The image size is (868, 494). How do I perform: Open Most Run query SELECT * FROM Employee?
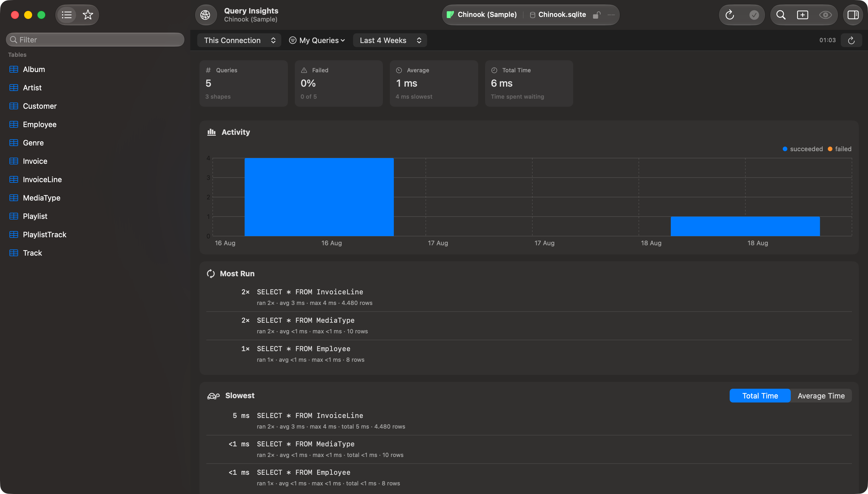529,354
